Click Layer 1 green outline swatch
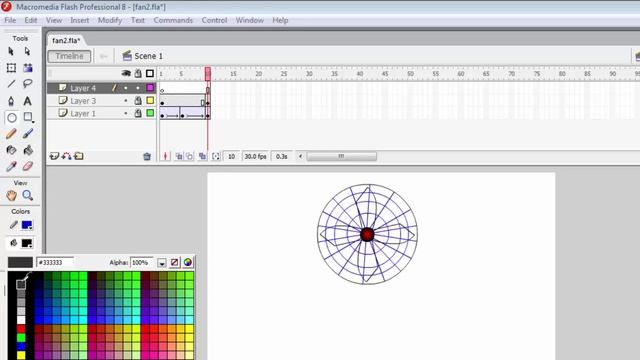 [x=150, y=113]
